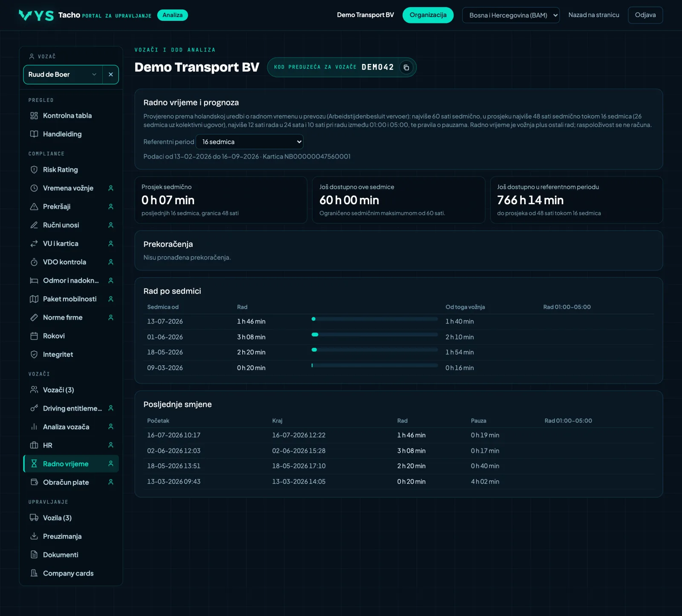Open Obračun plate in sidebar
Viewport: 682px width, 616px height.
pos(71,482)
